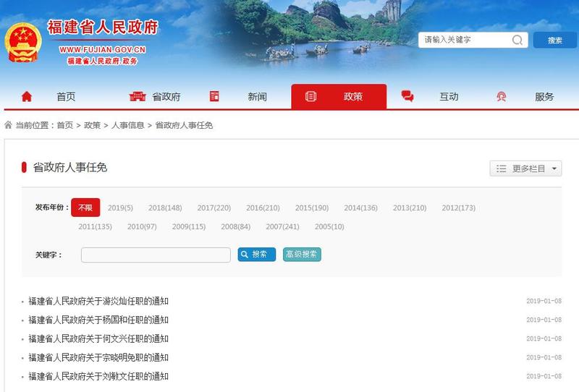
Task: Click the 政策 document icon
Action: tap(311, 97)
